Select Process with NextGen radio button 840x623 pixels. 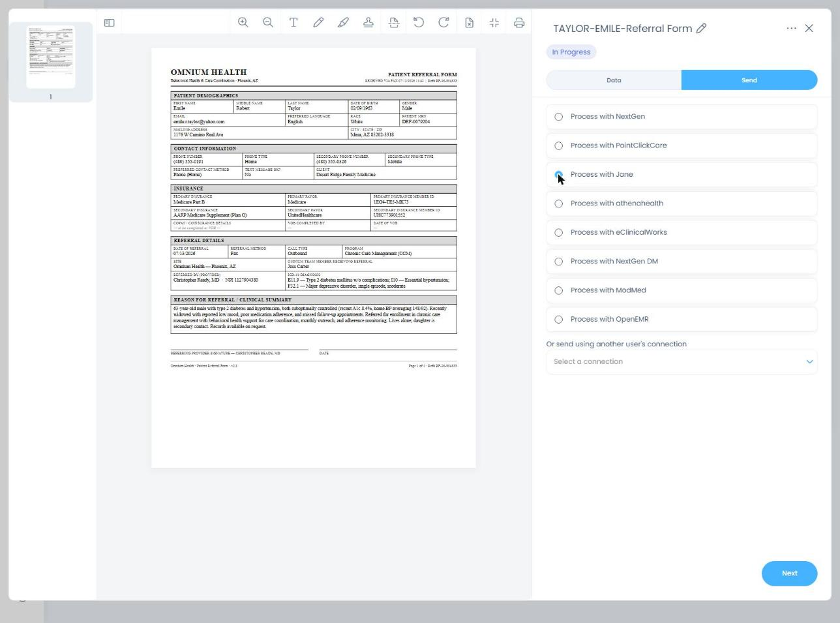(559, 117)
